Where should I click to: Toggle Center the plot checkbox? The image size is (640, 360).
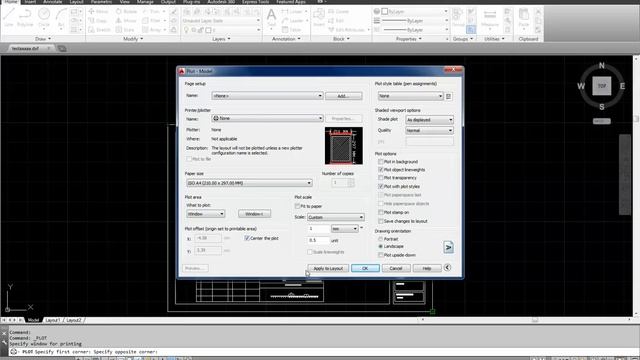[x=247, y=238]
